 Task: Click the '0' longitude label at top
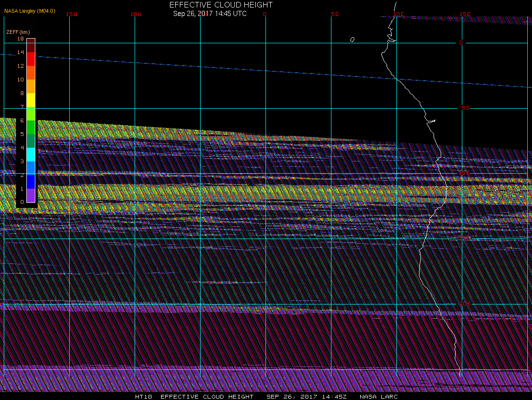click(x=265, y=14)
